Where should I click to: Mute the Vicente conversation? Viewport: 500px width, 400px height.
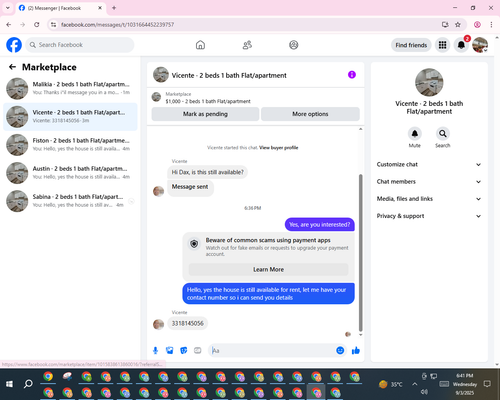415,134
